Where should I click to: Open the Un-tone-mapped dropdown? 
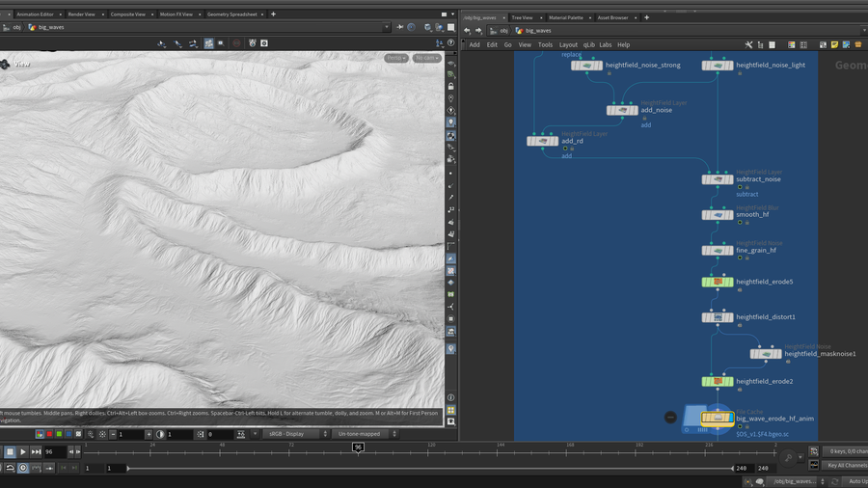pos(364,434)
